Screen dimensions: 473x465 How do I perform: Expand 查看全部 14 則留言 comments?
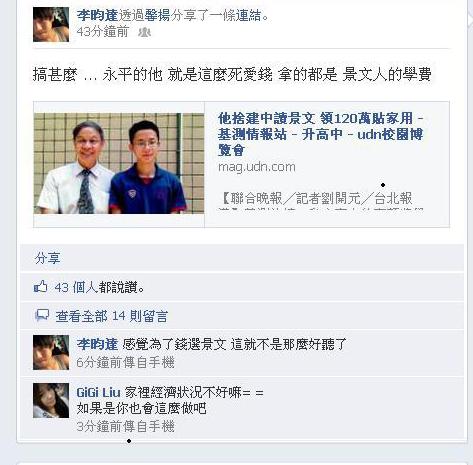[111, 316]
